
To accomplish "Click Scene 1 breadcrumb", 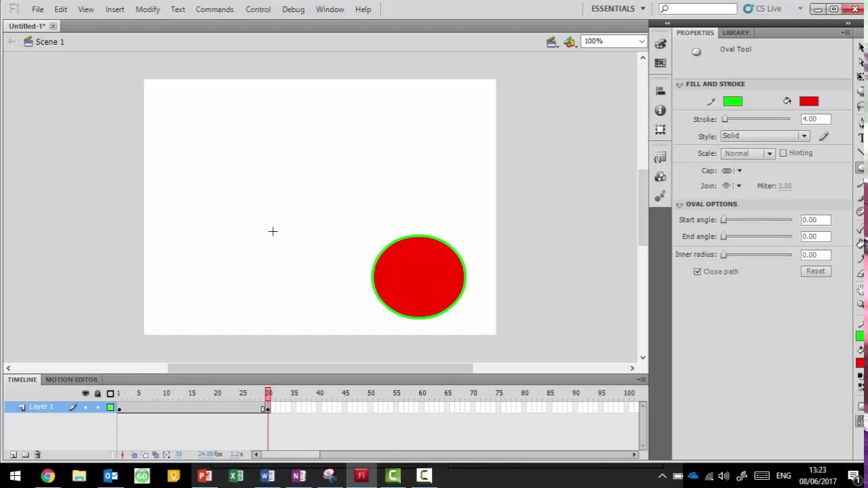I will [x=50, y=42].
